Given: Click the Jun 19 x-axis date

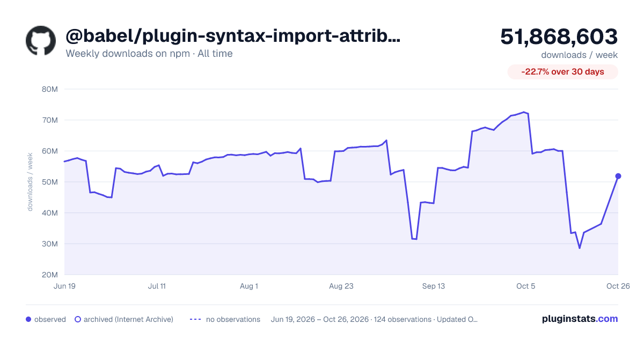Looking at the screenshot, I should (x=64, y=286).
